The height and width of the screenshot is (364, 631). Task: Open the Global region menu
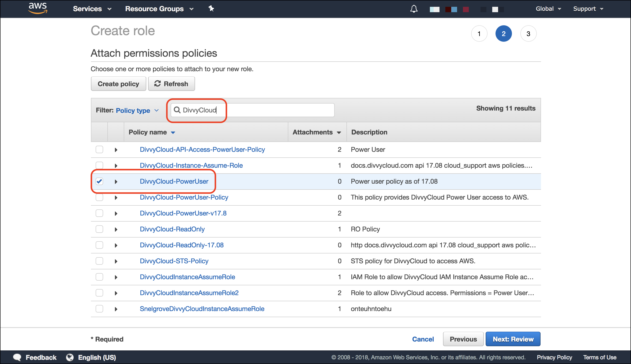click(x=548, y=9)
